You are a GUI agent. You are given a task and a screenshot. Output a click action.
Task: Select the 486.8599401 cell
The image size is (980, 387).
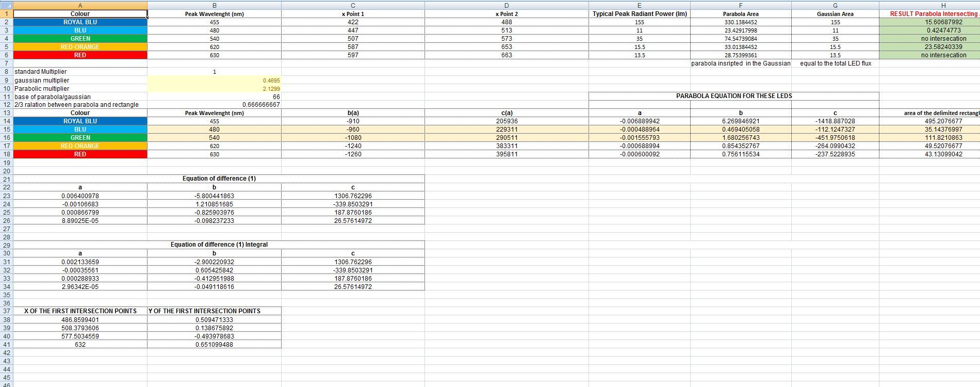[80, 320]
